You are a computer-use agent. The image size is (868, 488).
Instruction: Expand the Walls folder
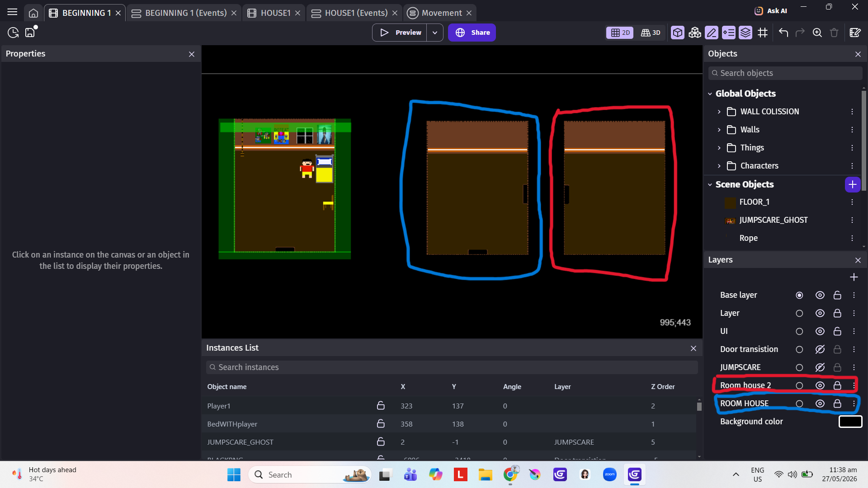(719, 130)
